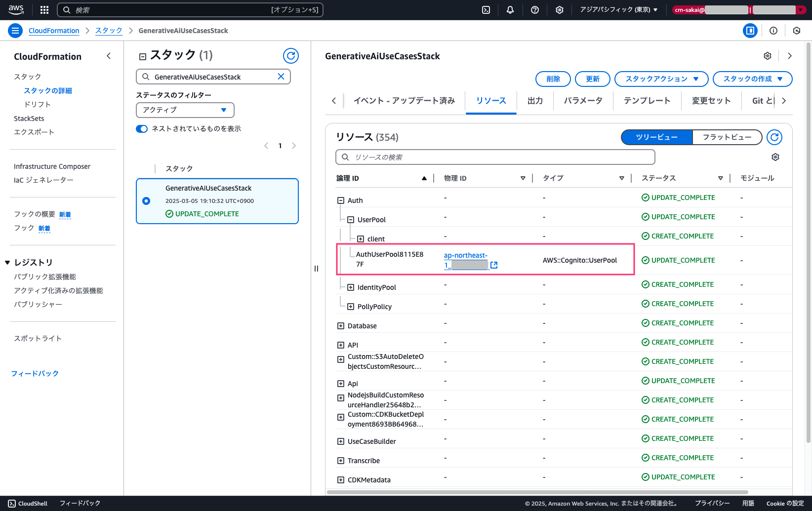The width and height of the screenshot is (812, 511).
Task: Focus the top AWS search box
Action: coord(190,10)
